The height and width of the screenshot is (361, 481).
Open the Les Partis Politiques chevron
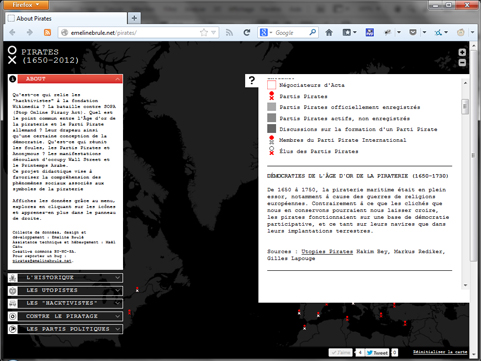click(x=117, y=329)
